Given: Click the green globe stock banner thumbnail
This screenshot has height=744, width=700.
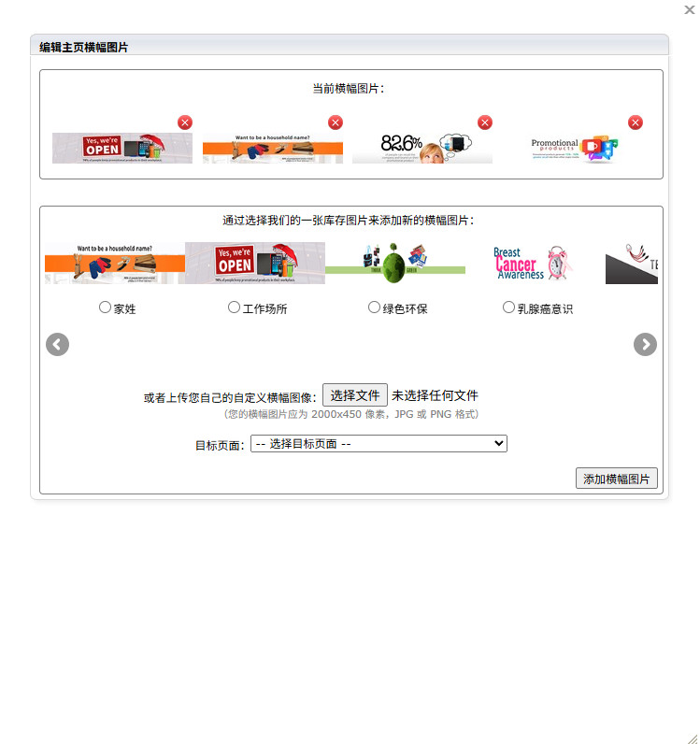Looking at the screenshot, I should 394,264.
